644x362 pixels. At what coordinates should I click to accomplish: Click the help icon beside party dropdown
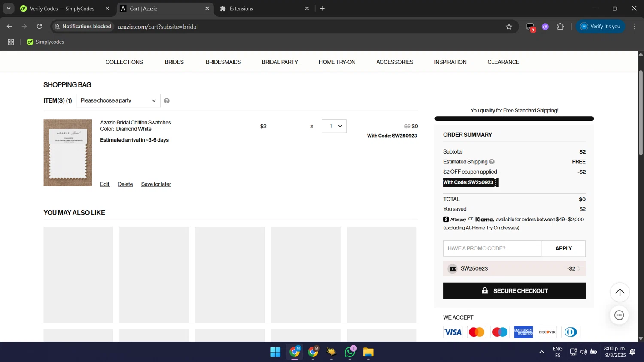point(167,101)
